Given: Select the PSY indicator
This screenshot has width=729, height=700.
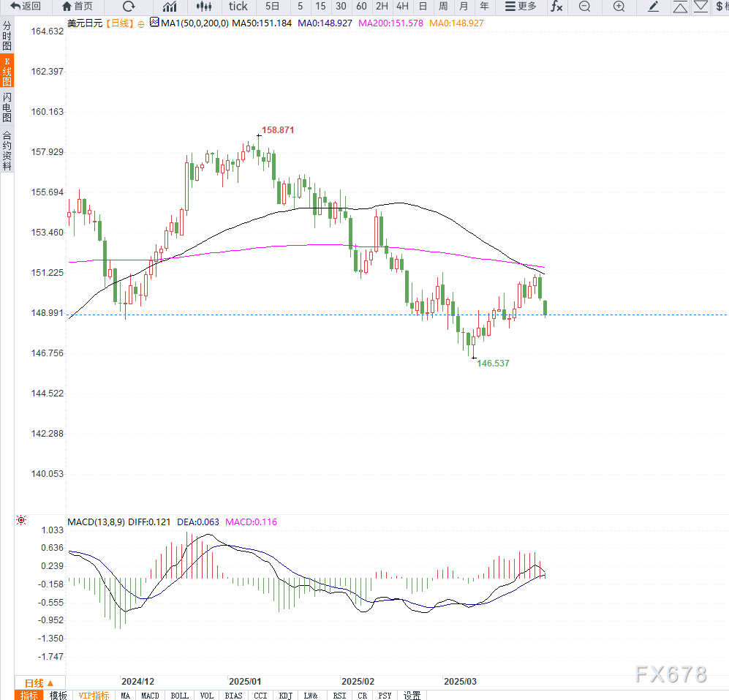Looking at the screenshot, I should 385,696.
